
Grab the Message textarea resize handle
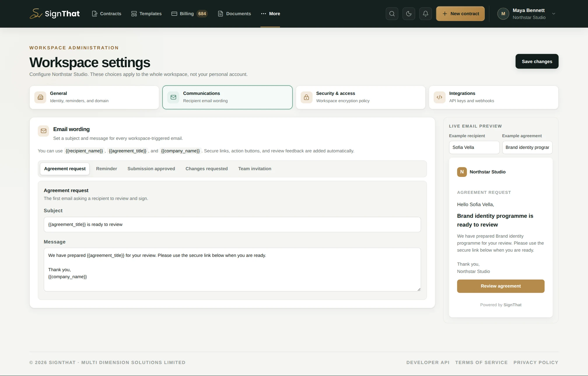pos(419,289)
